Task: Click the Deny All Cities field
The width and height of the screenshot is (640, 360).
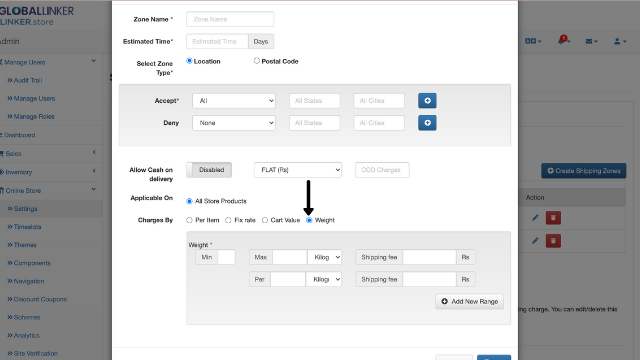Action: [x=379, y=123]
